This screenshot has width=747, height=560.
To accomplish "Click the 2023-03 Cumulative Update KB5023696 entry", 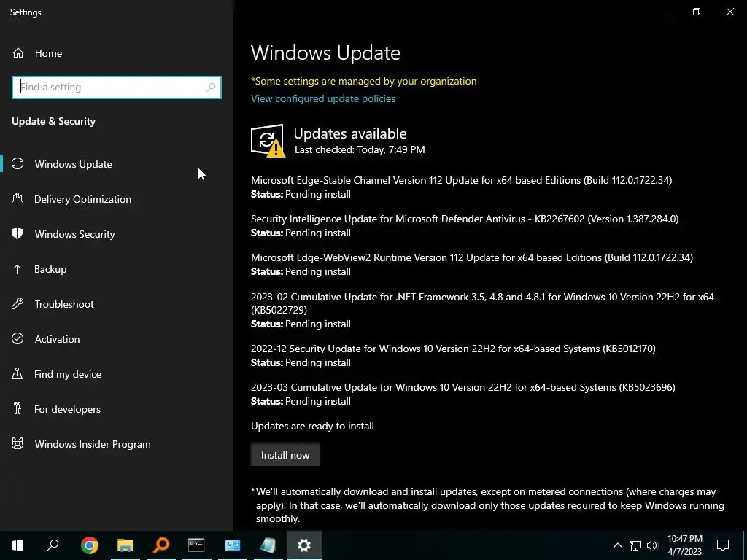I will click(463, 394).
